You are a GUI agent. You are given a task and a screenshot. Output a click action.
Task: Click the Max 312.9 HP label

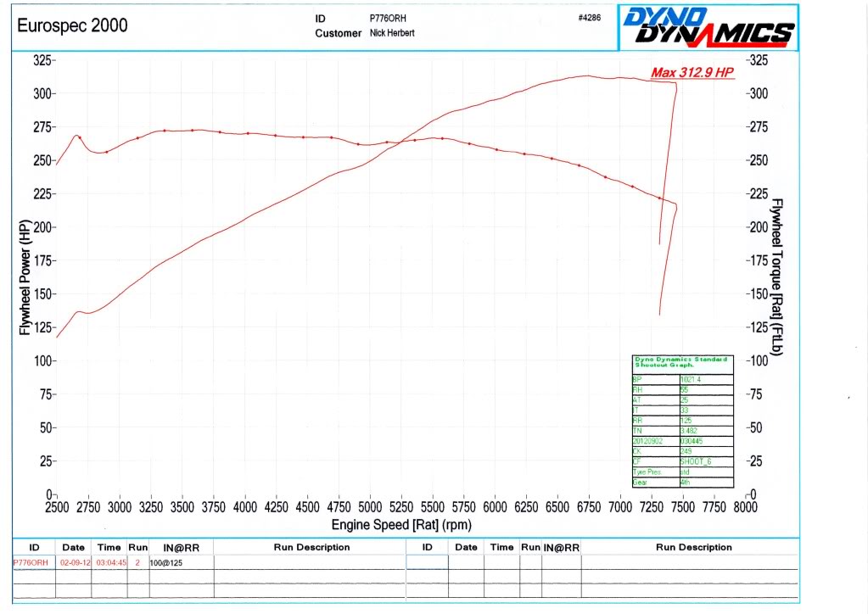point(692,73)
